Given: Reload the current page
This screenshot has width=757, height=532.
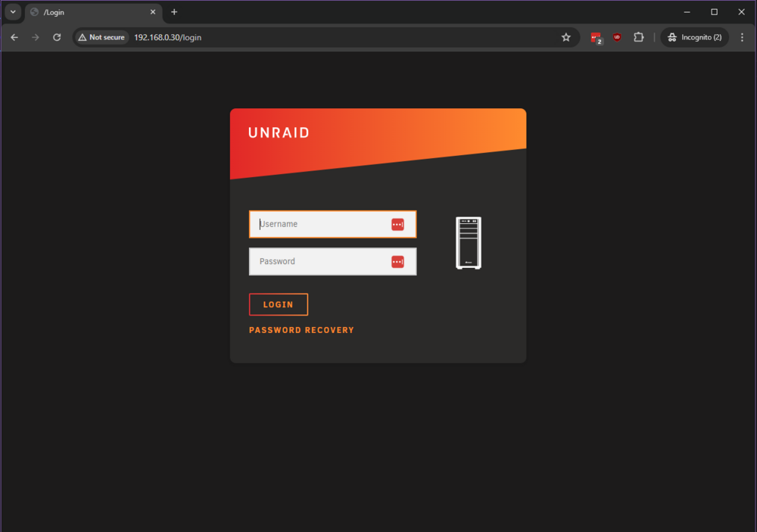Looking at the screenshot, I should coord(57,37).
